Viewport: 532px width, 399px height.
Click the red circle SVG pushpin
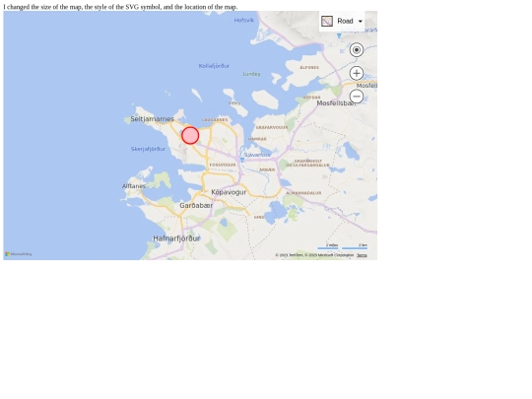point(190,135)
